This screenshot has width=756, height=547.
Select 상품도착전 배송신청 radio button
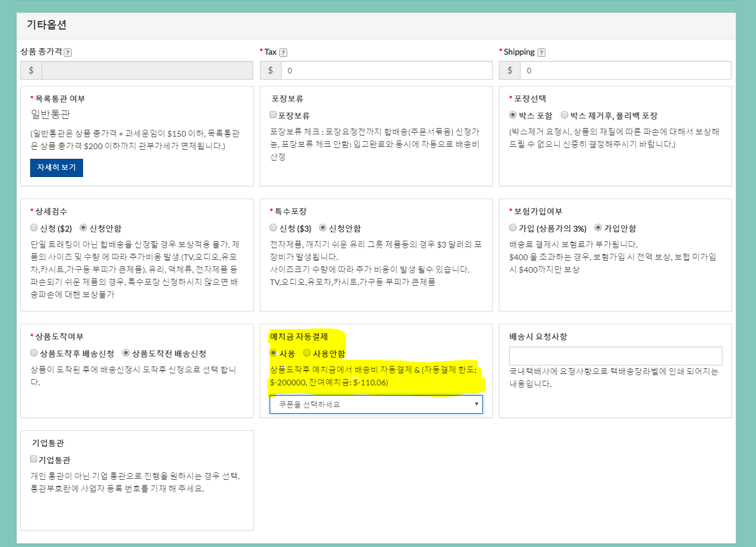click(126, 353)
